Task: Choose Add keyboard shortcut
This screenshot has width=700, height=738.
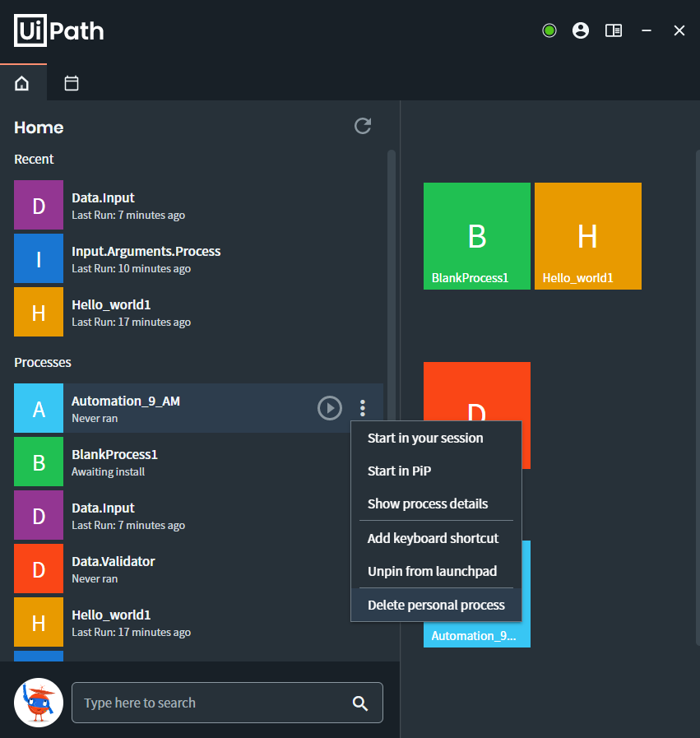Action: pos(433,538)
